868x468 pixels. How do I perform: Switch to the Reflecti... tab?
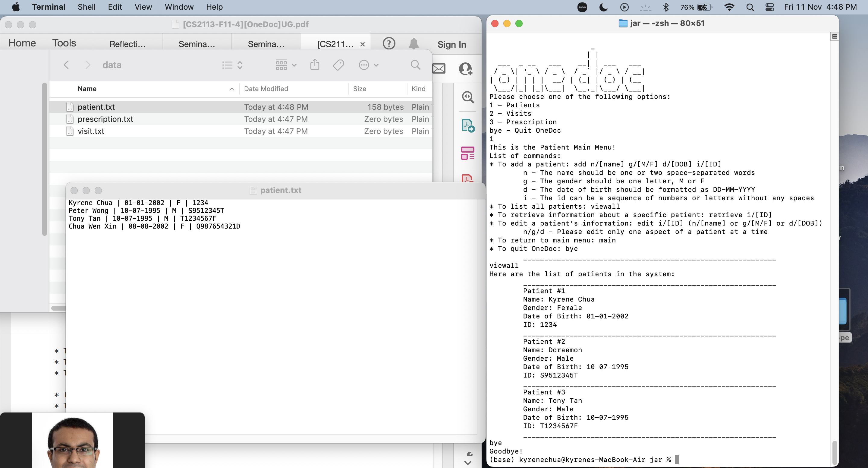click(x=127, y=44)
